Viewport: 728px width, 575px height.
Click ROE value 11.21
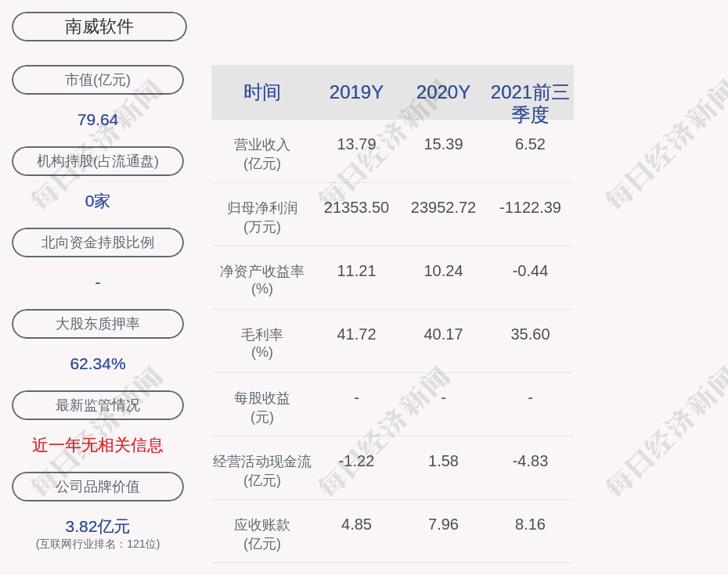click(x=356, y=271)
